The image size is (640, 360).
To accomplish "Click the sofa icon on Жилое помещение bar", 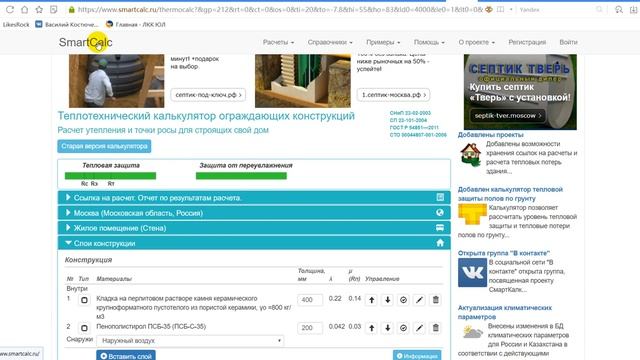I will (440, 228).
